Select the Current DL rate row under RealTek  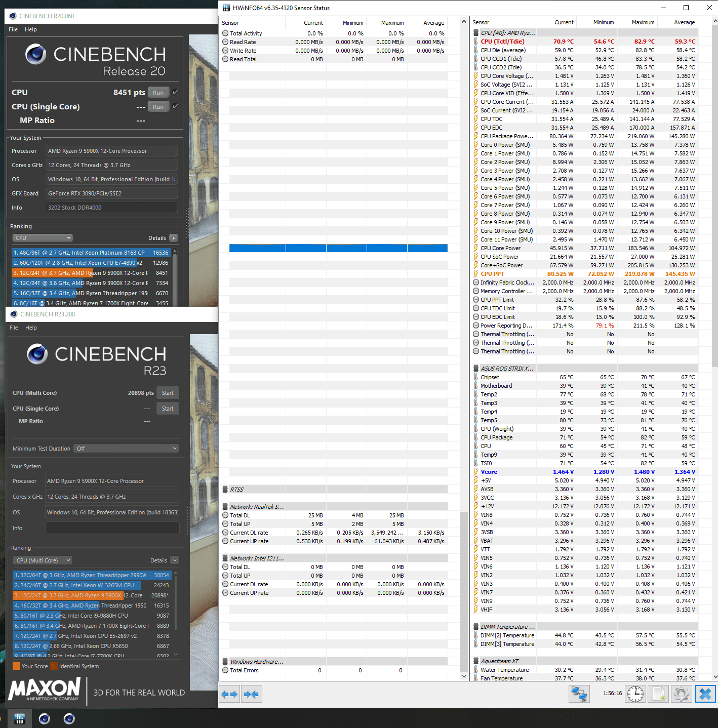pyautogui.click(x=334, y=533)
